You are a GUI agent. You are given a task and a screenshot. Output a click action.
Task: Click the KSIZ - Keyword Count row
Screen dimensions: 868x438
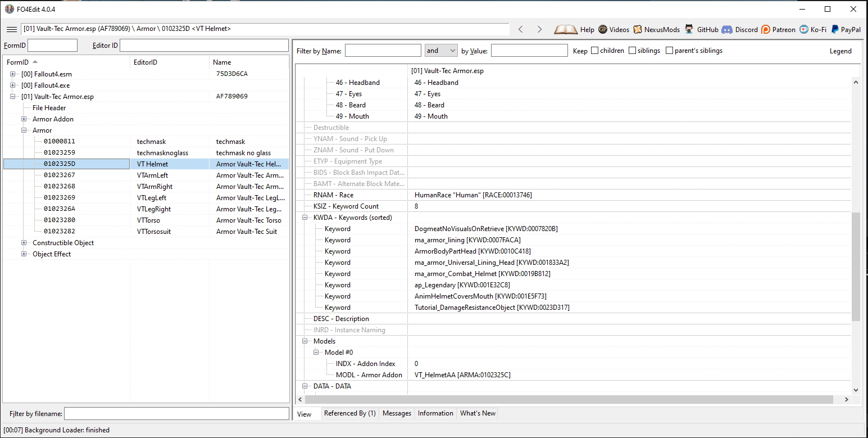coord(573,206)
